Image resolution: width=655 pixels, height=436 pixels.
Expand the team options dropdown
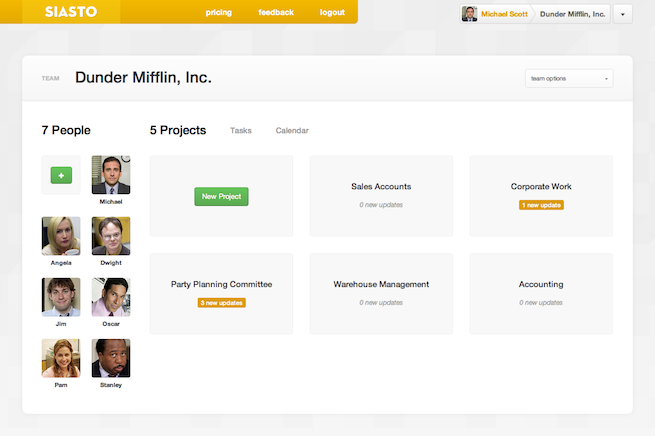pos(569,79)
